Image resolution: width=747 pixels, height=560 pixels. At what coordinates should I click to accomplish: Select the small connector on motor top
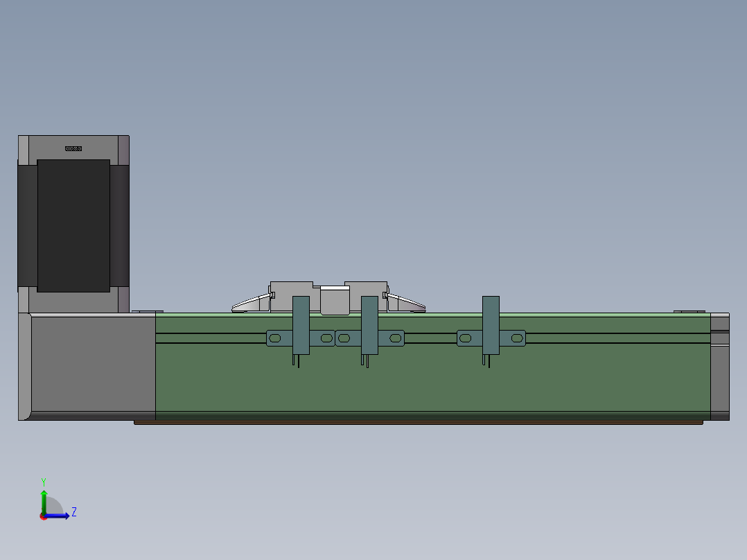[x=73, y=149]
